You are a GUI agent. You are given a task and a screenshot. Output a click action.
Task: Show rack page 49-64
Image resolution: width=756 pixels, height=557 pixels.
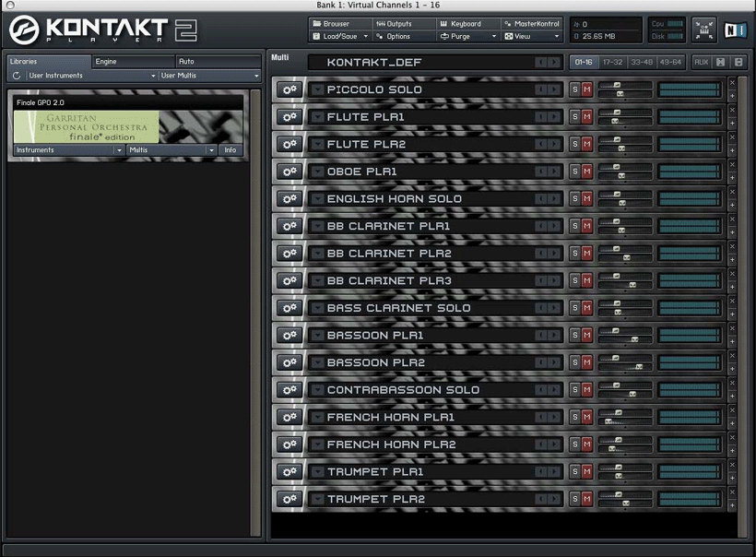[670, 62]
